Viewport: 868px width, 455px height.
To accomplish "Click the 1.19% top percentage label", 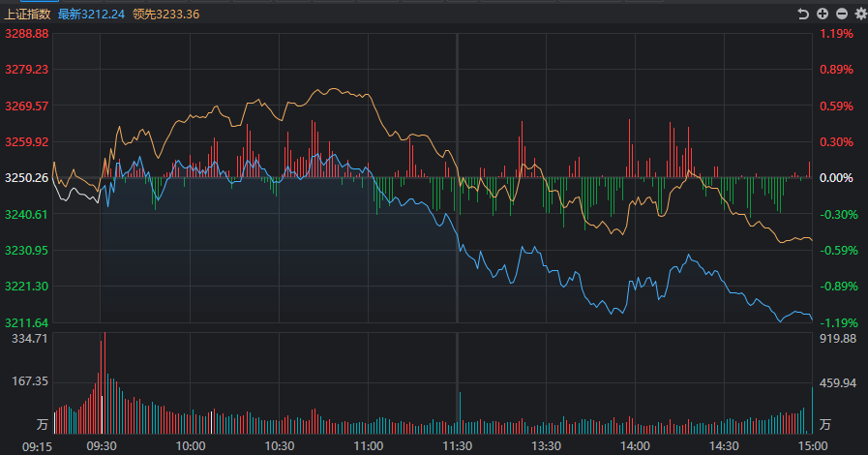I will pyautogui.click(x=838, y=33).
